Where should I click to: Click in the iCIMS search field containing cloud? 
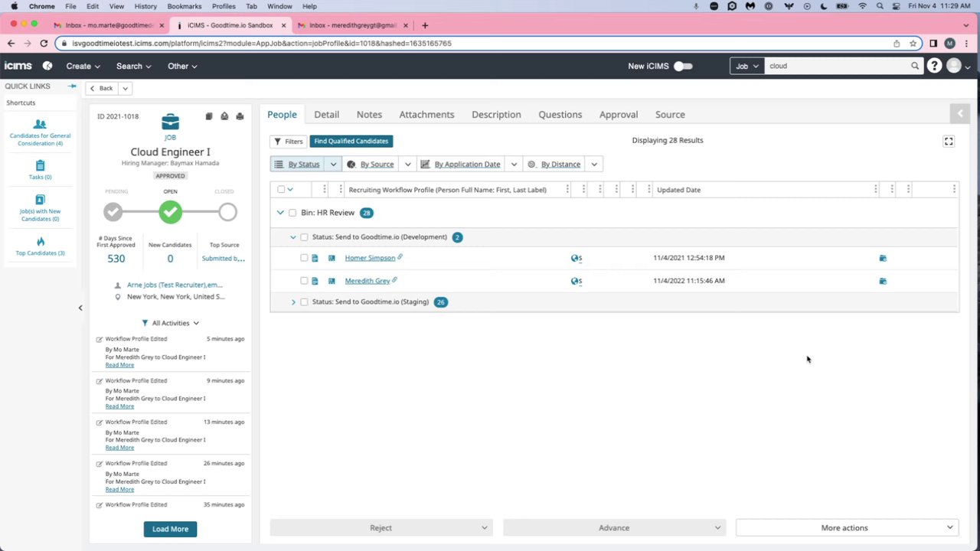click(x=837, y=66)
